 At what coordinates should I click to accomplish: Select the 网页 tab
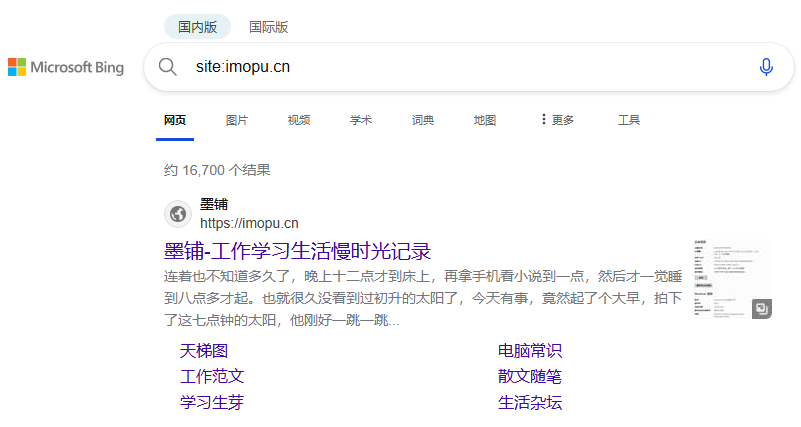(175, 121)
